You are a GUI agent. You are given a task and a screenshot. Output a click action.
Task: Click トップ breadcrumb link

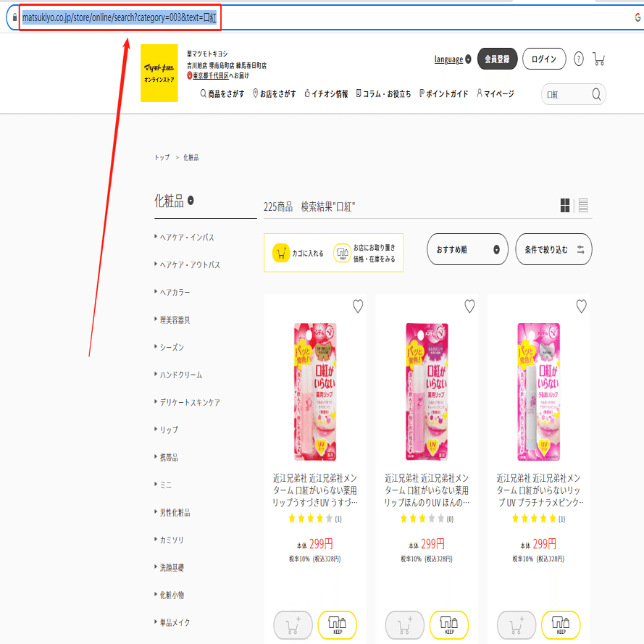coord(162,157)
